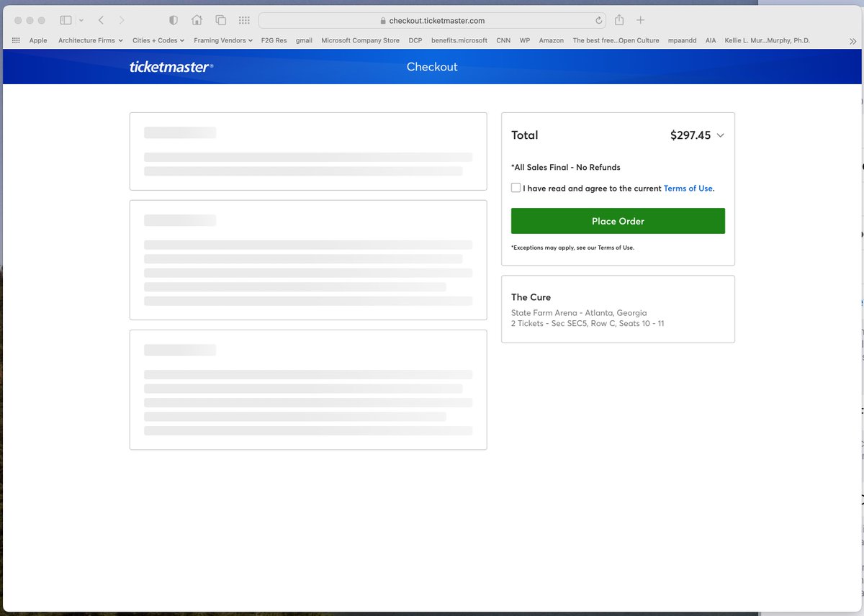Click the State Farm Arena - Atlanta, Georgia text
The width and height of the screenshot is (864, 616).
click(579, 313)
